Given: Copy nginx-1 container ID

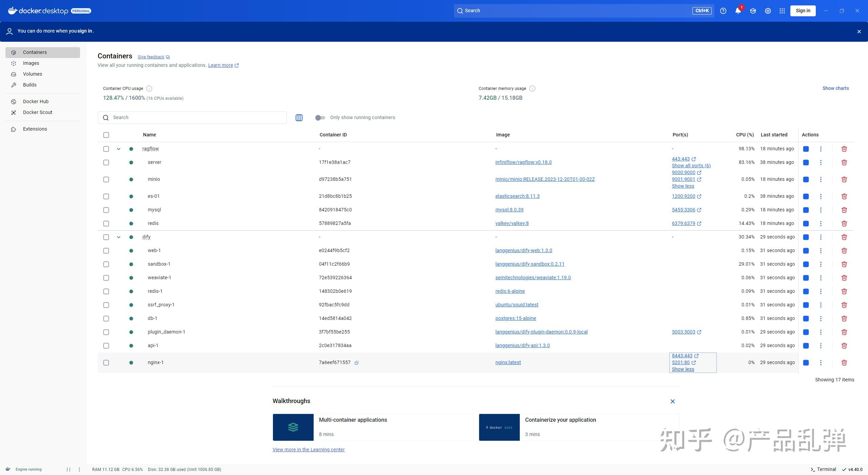Looking at the screenshot, I should [356, 363].
